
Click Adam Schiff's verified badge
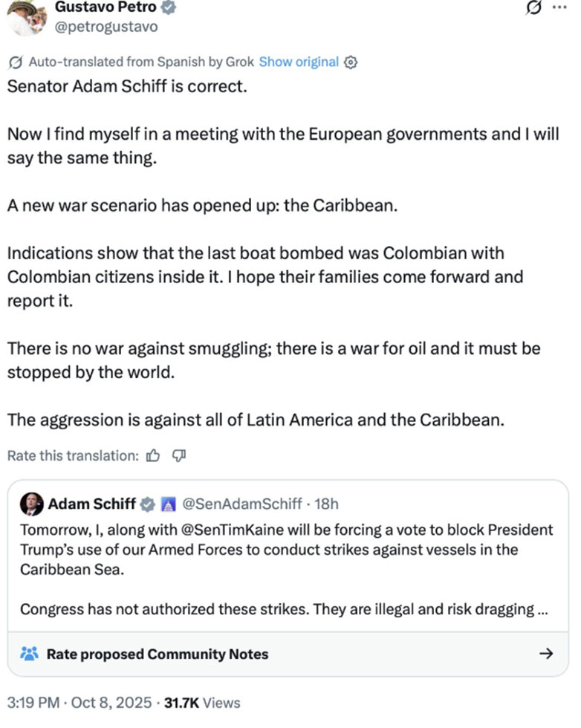pos(148,504)
